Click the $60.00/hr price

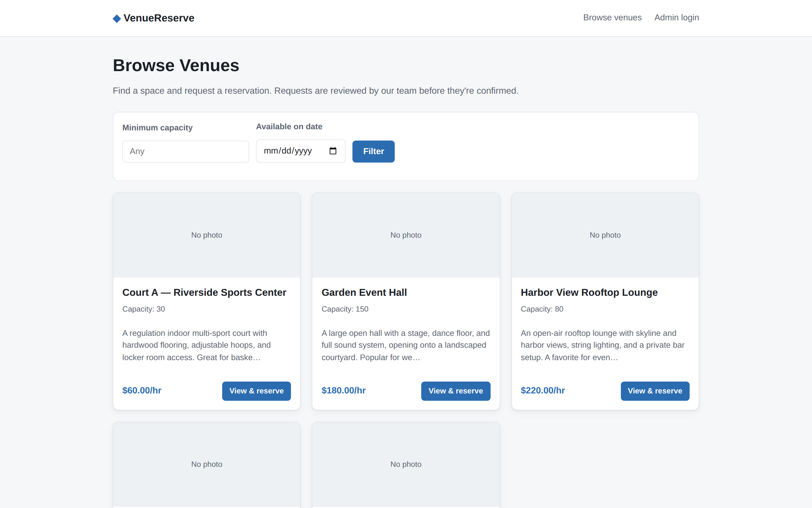142,390
